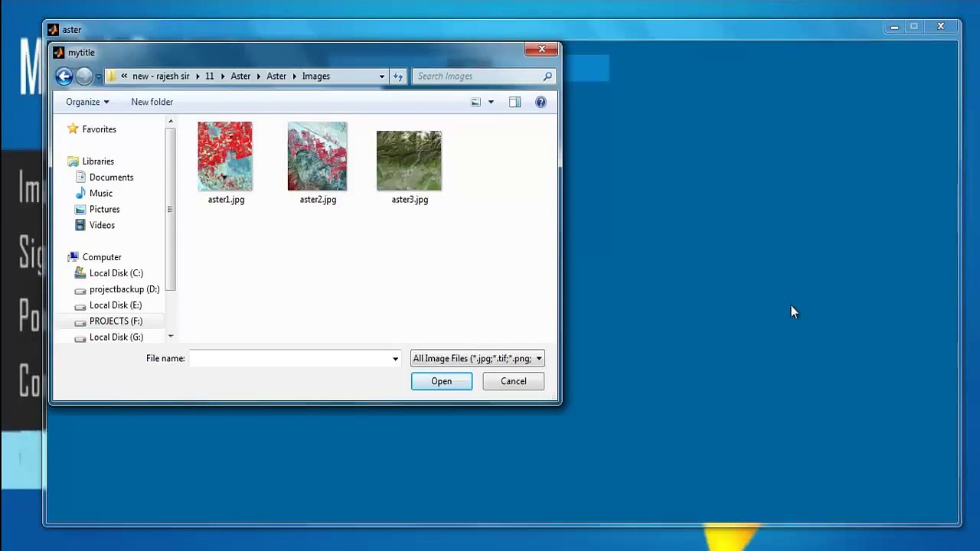Select the aster2.jpg thumbnail

coord(317,156)
